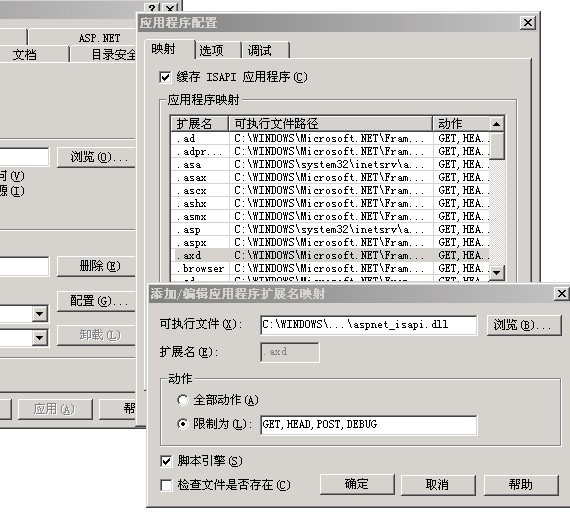Image resolution: width=570 pixels, height=513 pixels.
Task: Click the 动作 column header
Action: coord(461,124)
